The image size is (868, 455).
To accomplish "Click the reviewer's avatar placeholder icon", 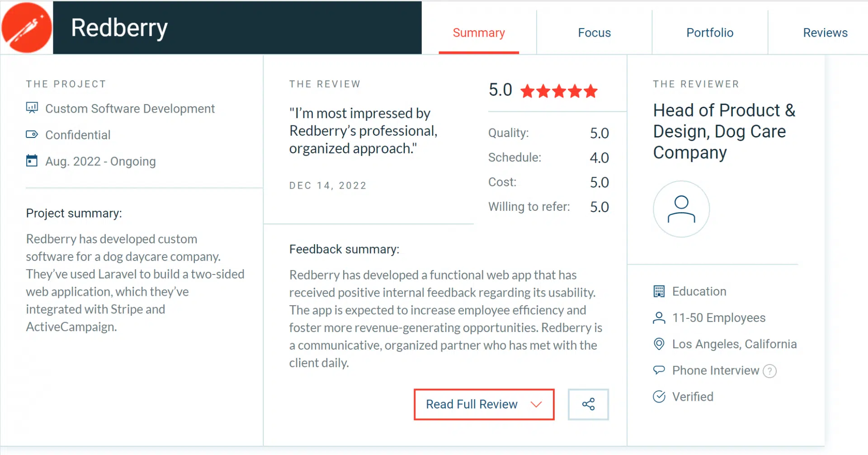I will (x=681, y=209).
